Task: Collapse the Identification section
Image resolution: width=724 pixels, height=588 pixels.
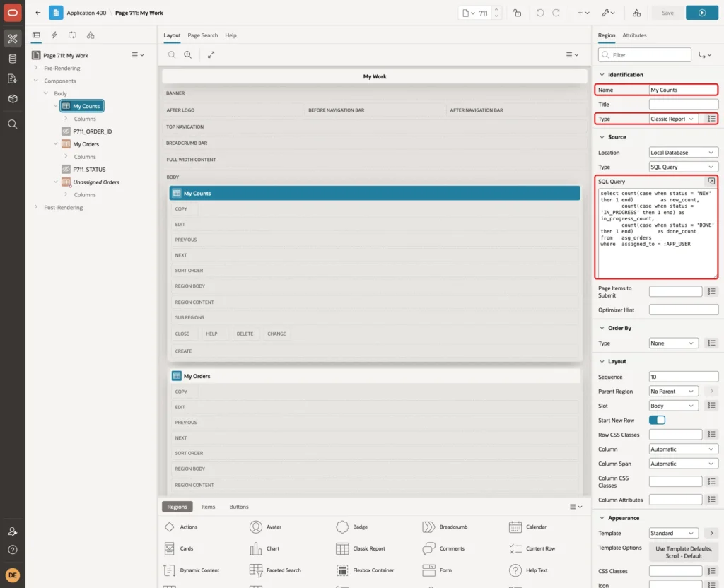Action: click(x=602, y=75)
